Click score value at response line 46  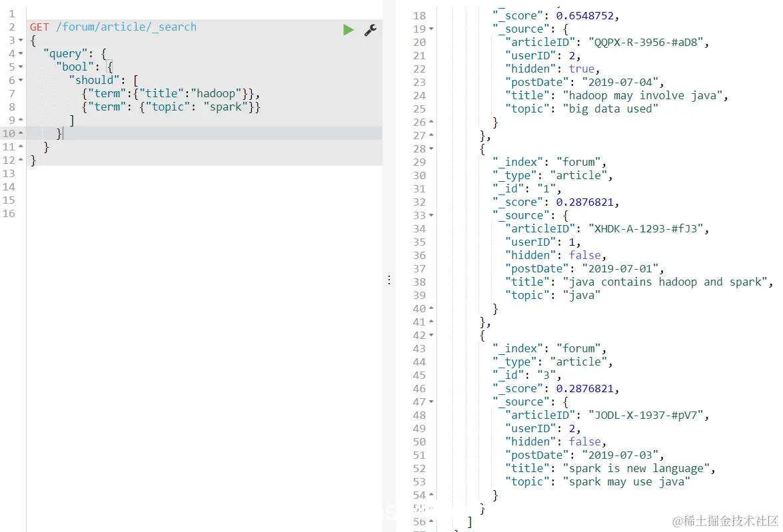coord(585,388)
